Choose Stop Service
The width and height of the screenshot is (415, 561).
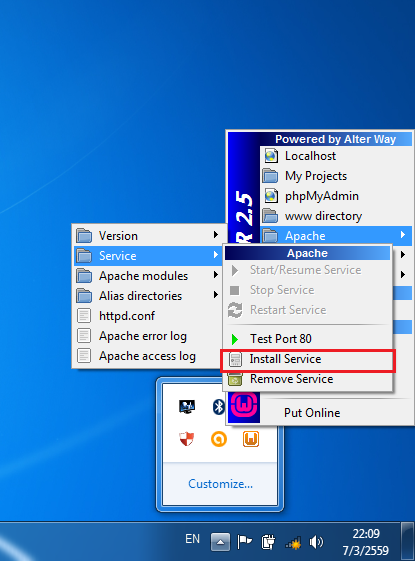click(308, 290)
